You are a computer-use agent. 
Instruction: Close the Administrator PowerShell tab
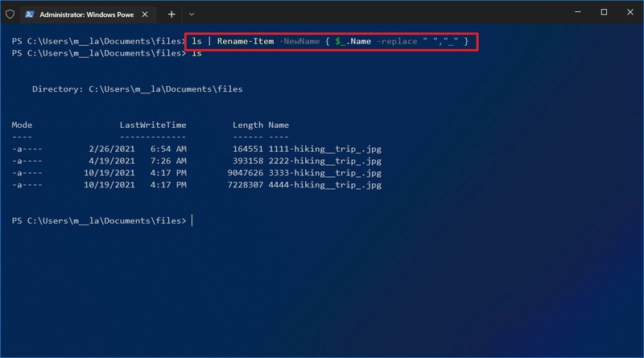tap(145, 14)
